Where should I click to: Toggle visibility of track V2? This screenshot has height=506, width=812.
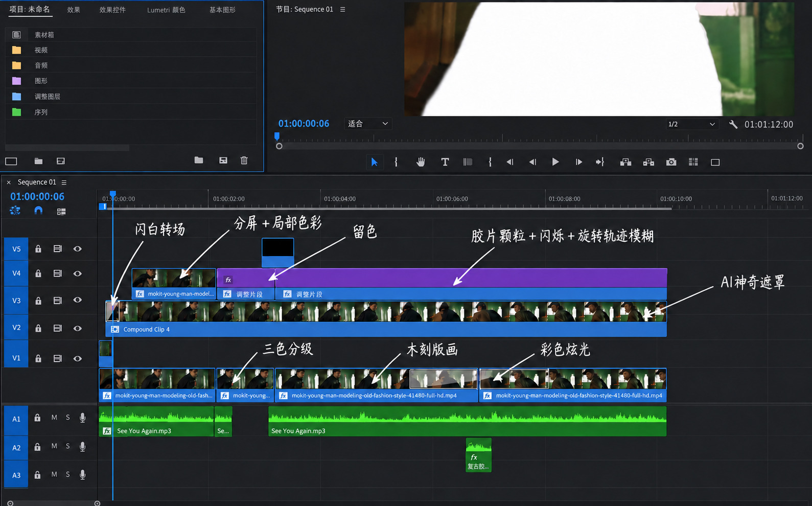[x=78, y=328]
